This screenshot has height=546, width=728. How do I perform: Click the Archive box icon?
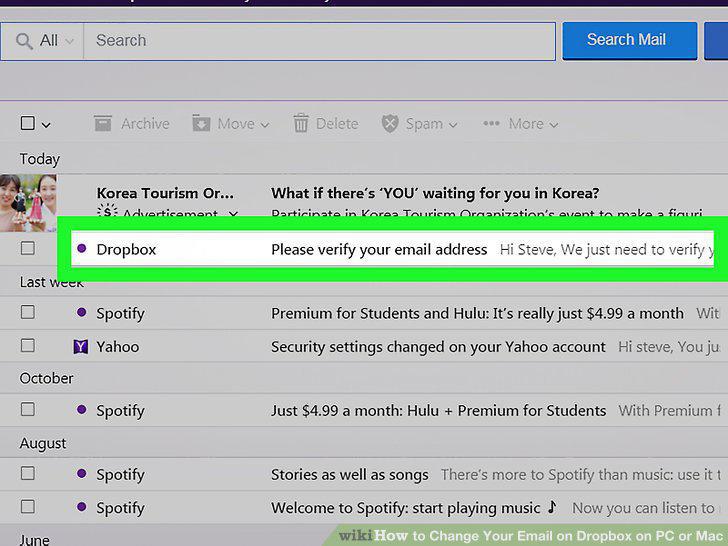103,124
